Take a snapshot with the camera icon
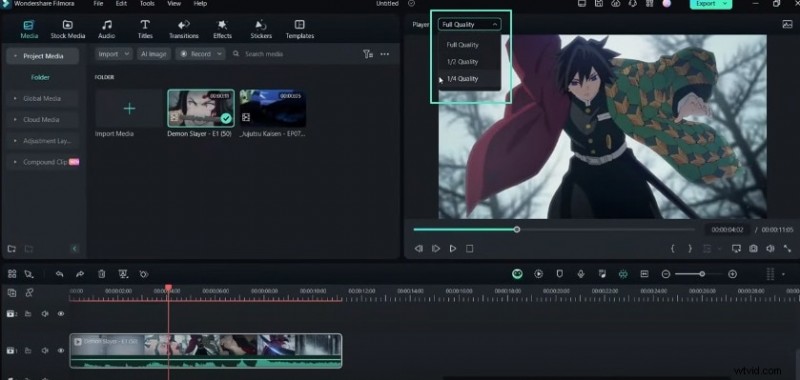The width and height of the screenshot is (800, 380). pyautogui.click(x=753, y=248)
